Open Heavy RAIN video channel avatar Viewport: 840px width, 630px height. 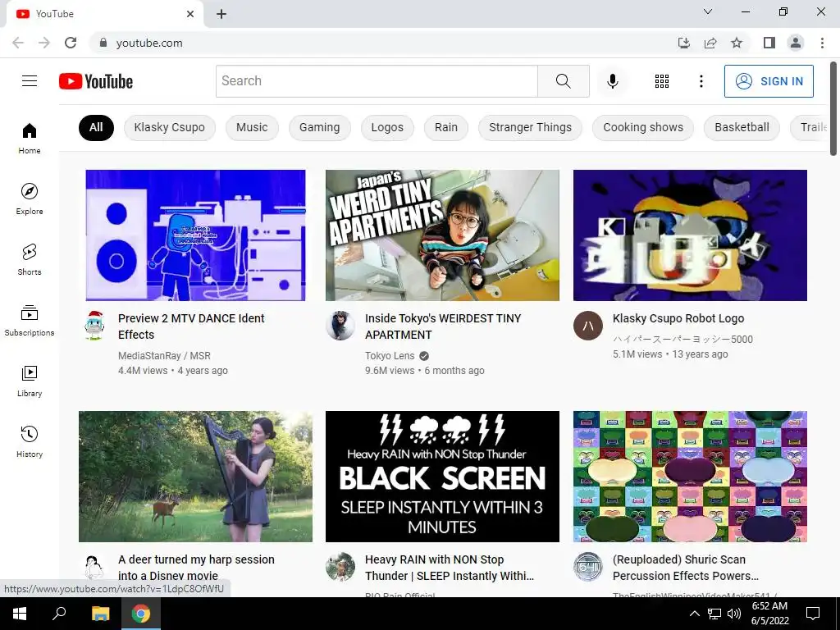pyautogui.click(x=340, y=566)
